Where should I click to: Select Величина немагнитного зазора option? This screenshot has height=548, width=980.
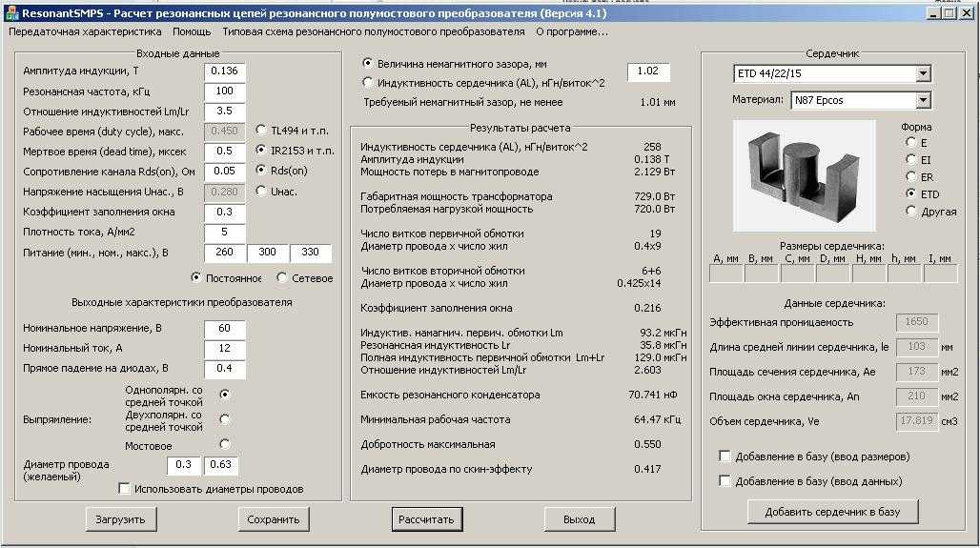pos(368,63)
